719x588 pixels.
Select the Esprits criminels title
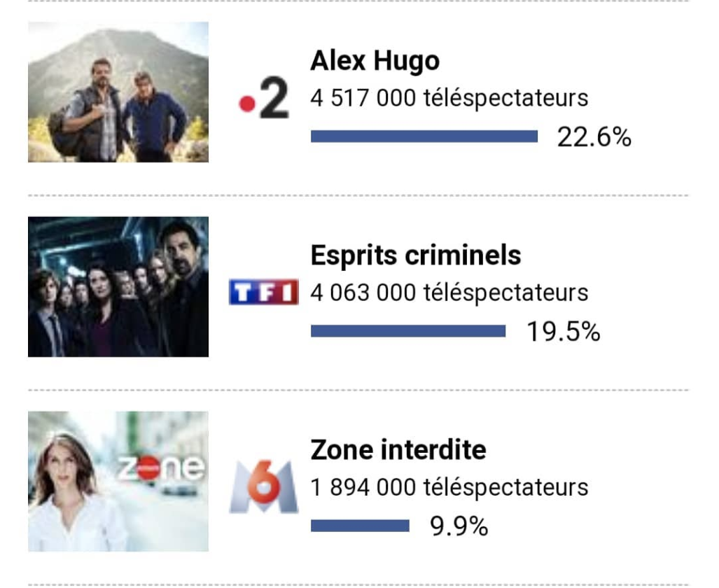415,256
